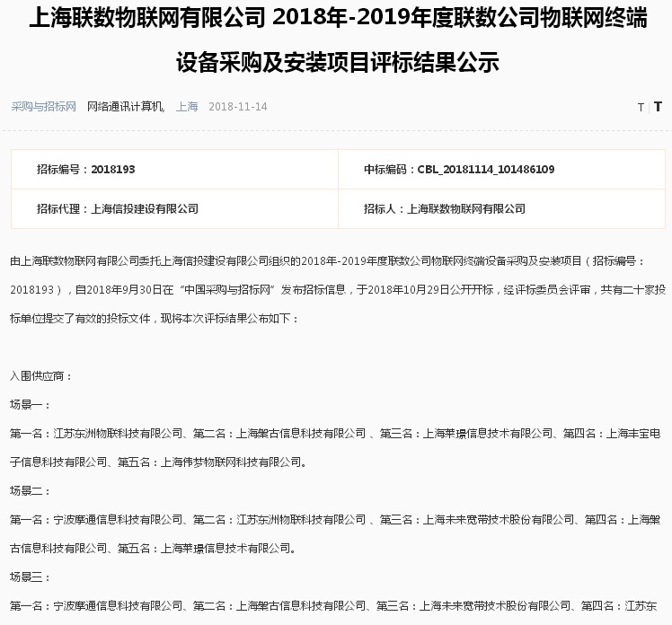672x625 pixels.
Task: Click the 场景三 section label
Action: tap(31, 577)
